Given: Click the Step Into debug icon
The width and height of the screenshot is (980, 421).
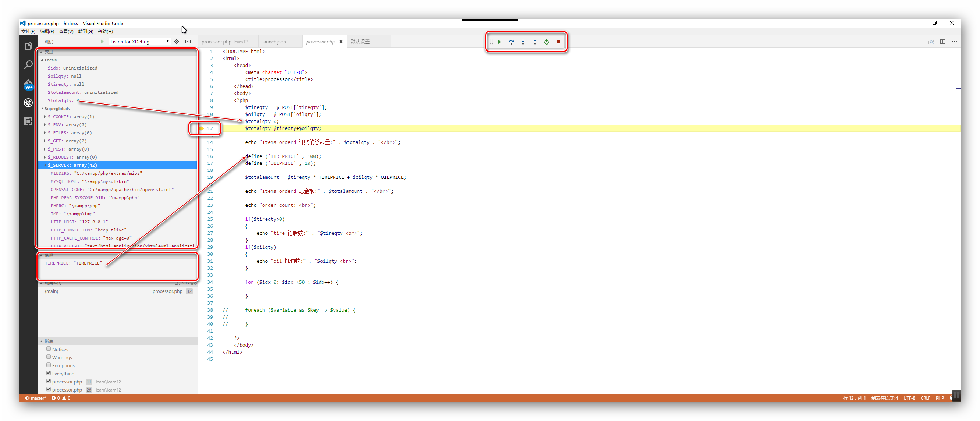Looking at the screenshot, I should pyautogui.click(x=523, y=42).
